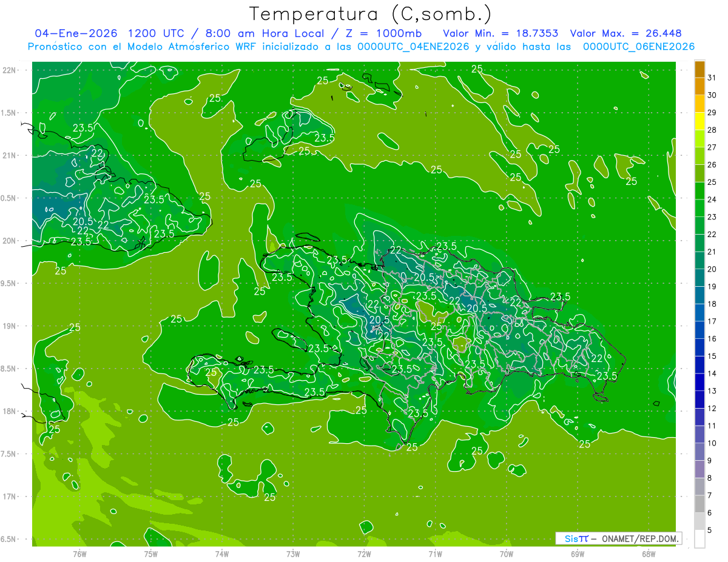Click the dark blue swatch between 13 and 14

pyautogui.click(x=699, y=383)
